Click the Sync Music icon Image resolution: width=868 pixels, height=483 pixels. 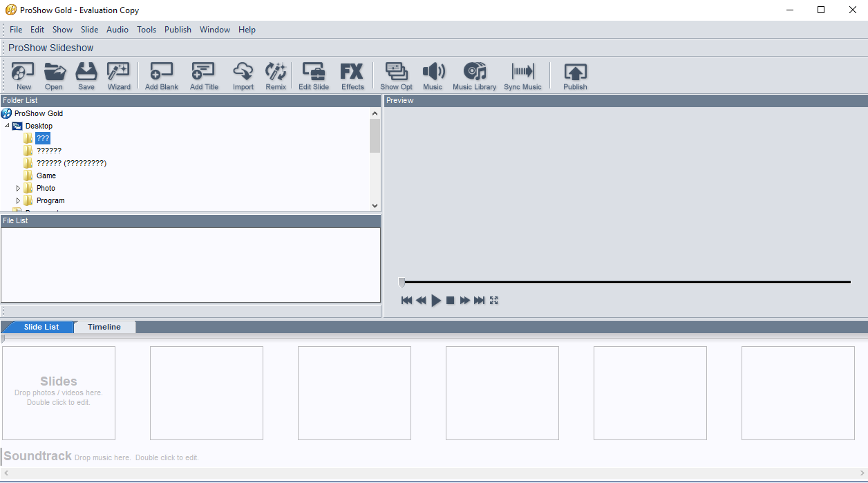pyautogui.click(x=522, y=76)
